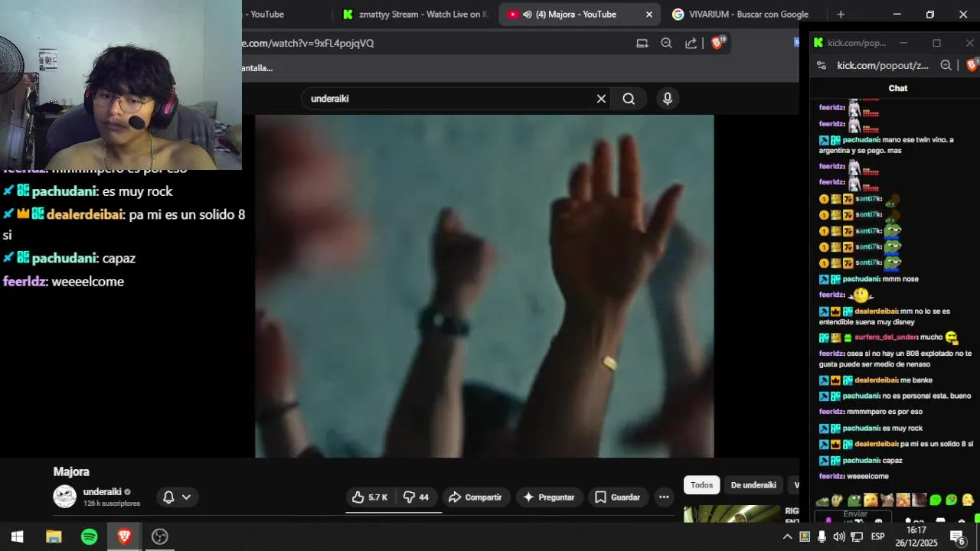
Task: Open site settings icon in Kick popout
Action: (x=822, y=66)
